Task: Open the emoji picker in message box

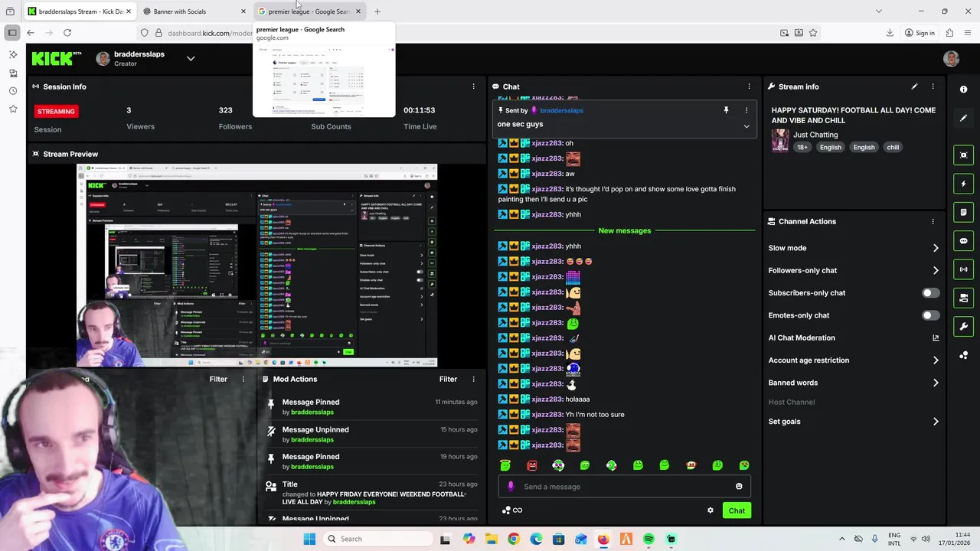Action: (x=739, y=487)
